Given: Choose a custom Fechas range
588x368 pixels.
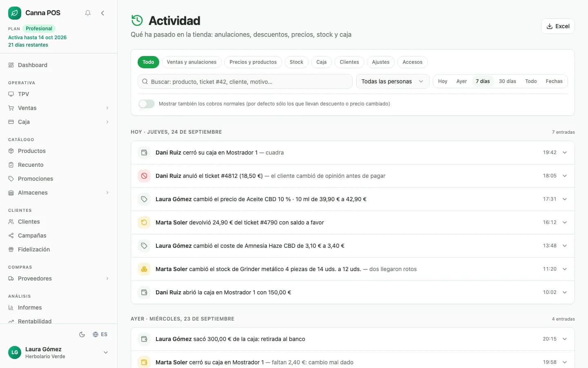Looking at the screenshot, I should tap(554, 81).
